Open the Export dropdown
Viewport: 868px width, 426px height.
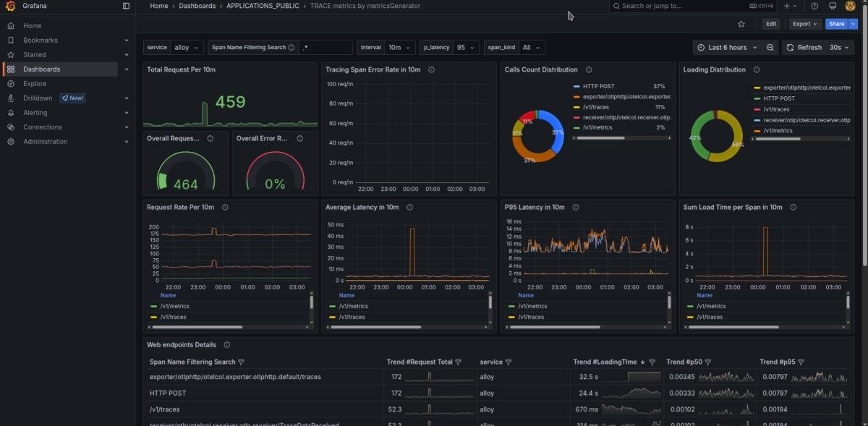click(x=805, y=24)
